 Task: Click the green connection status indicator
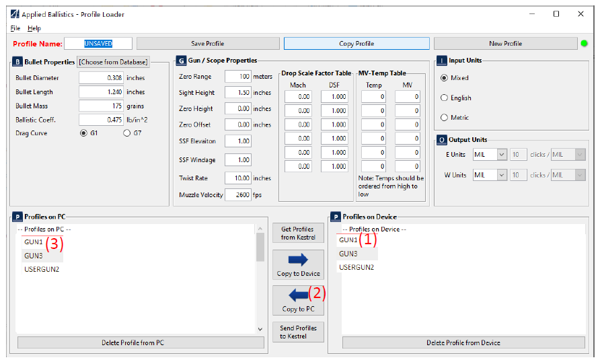click(584, 43)
